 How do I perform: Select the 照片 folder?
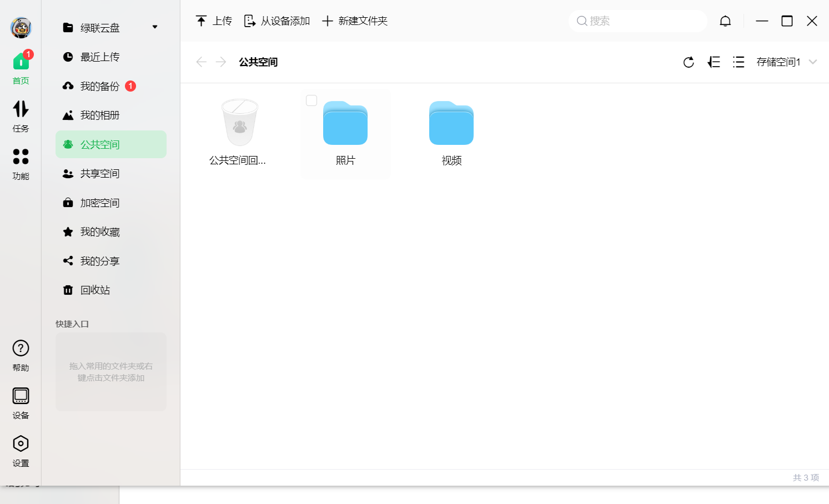point(345,134)
